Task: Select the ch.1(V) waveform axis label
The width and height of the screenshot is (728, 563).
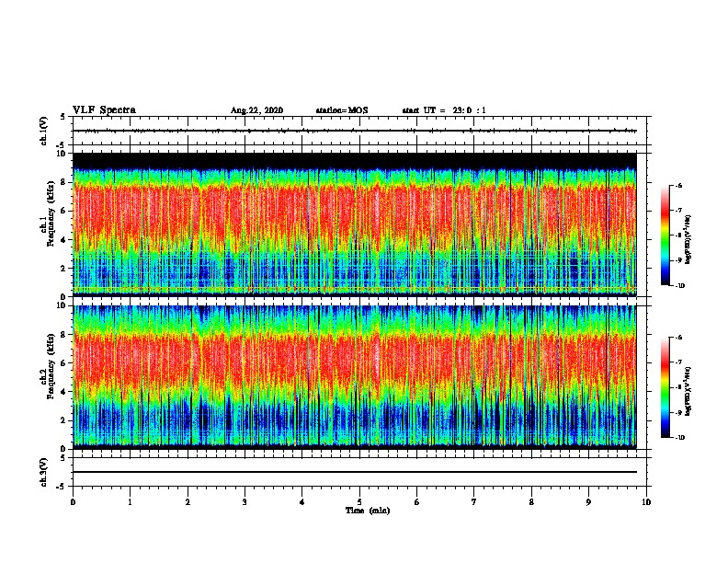Action: tap(44, 131)
